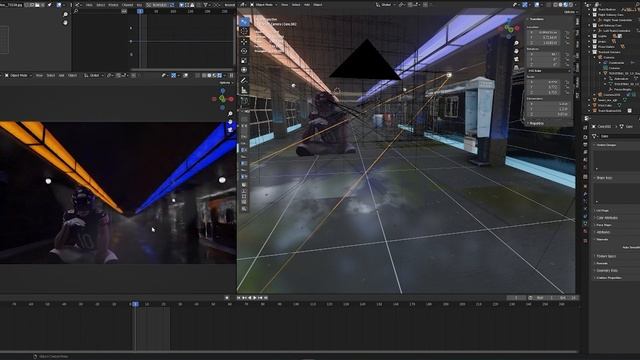The width and height of the screenshot is (640, 360).
Task: Click the pan hand icon in image editor
Action: click(65, 22)
